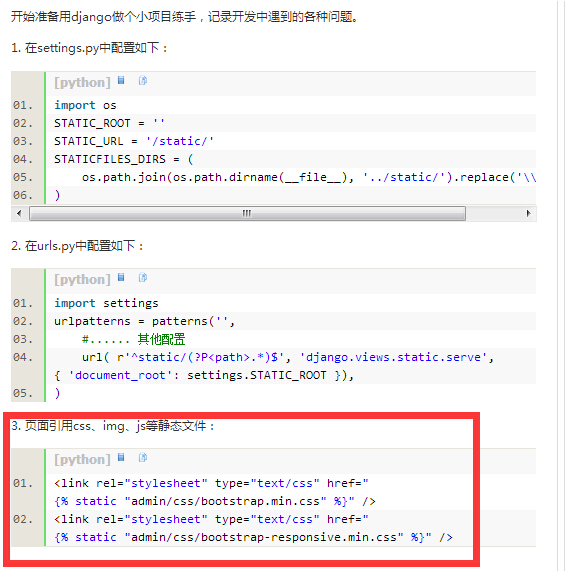Click the line STATICFILES_DIRS = (
Screen dimensions: 569x571
[x=123, y=159]
